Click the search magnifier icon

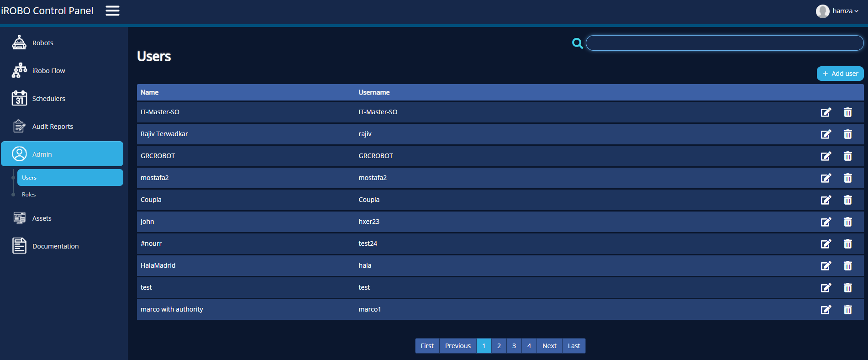tap(577, 43)
